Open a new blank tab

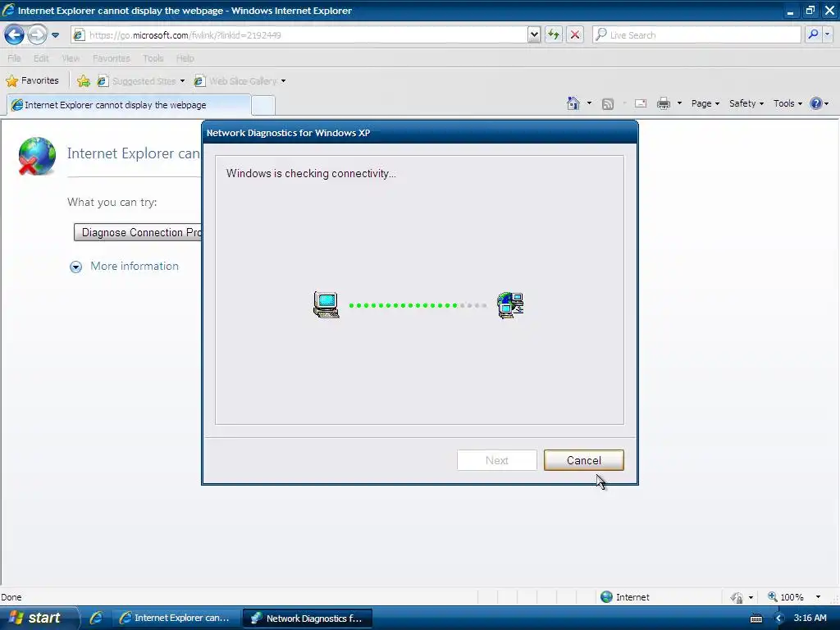click(263, 106)
